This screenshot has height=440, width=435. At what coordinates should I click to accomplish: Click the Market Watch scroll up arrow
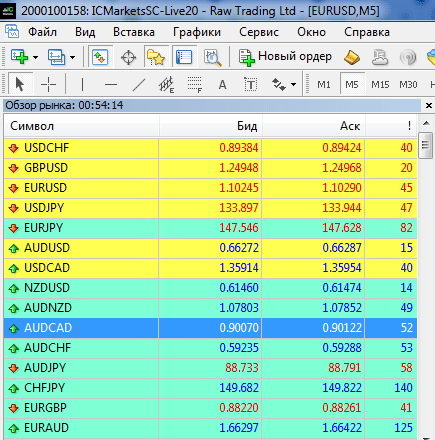pyautogui.click(x=426, y=123)
